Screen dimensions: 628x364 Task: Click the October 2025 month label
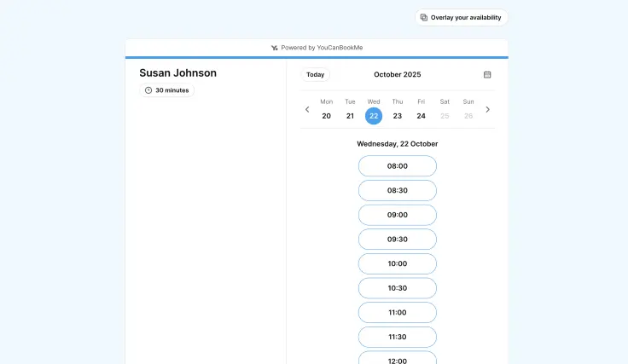click(x=397, y=75)
